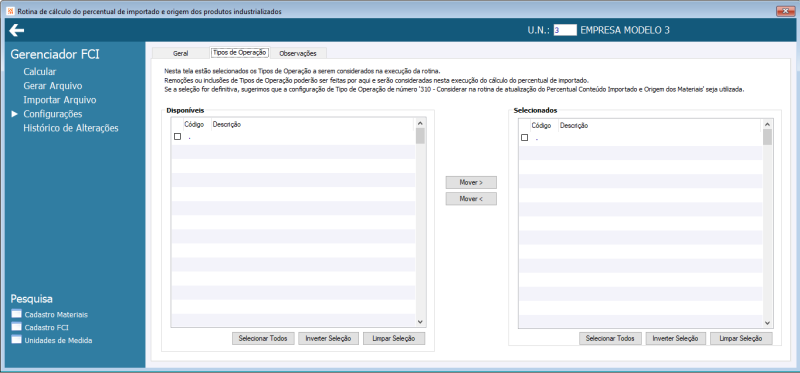This screenshot has width=800, height=373.
Task: Click Código column header in Selecionados
Action: tap(541, 125)
